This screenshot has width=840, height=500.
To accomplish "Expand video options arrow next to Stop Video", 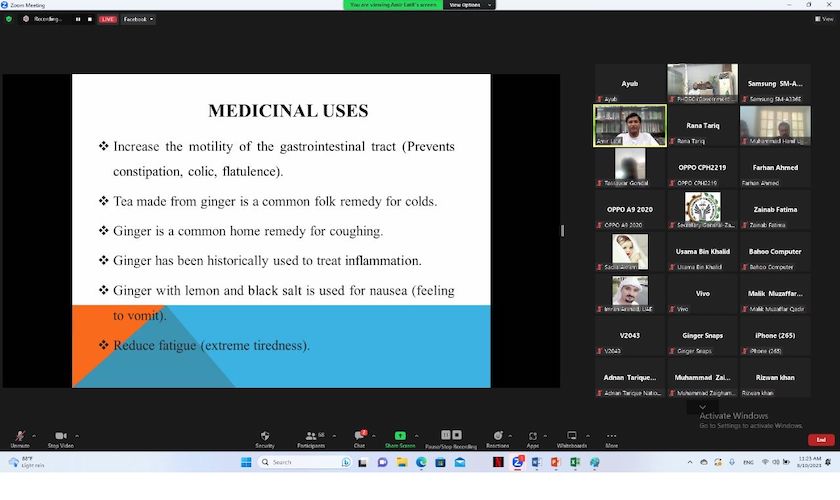I will point(78,435).
